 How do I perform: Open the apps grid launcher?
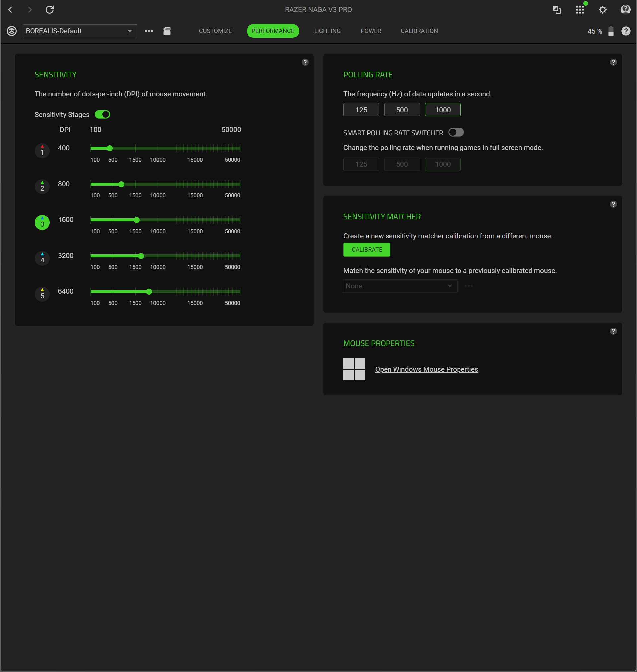(580, 10)
